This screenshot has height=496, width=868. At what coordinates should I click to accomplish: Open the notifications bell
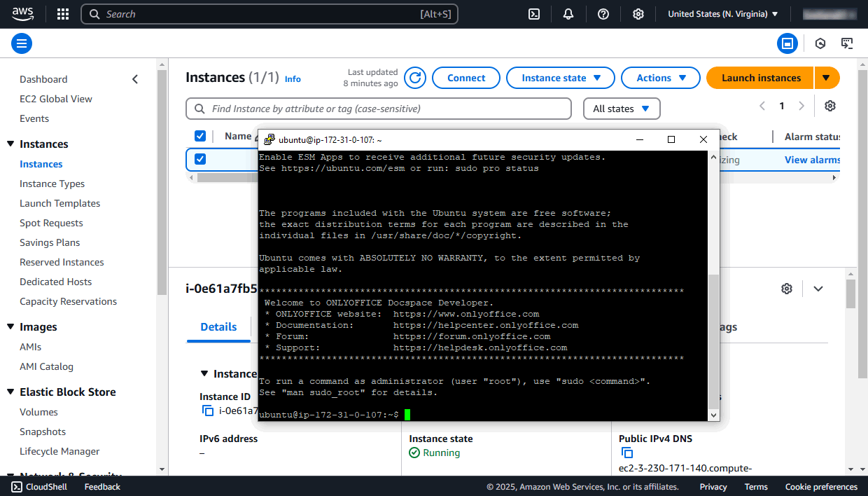568,14
